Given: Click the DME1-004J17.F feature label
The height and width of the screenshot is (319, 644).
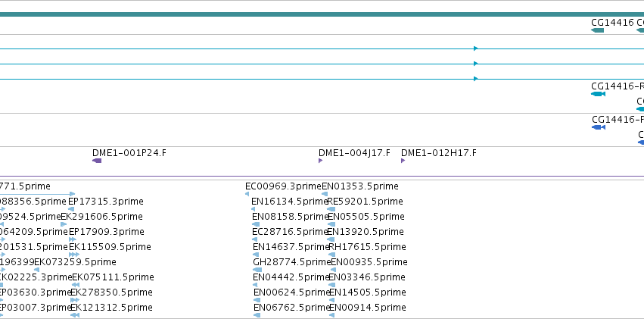Looking at the screenshot, I should [354, 153].
